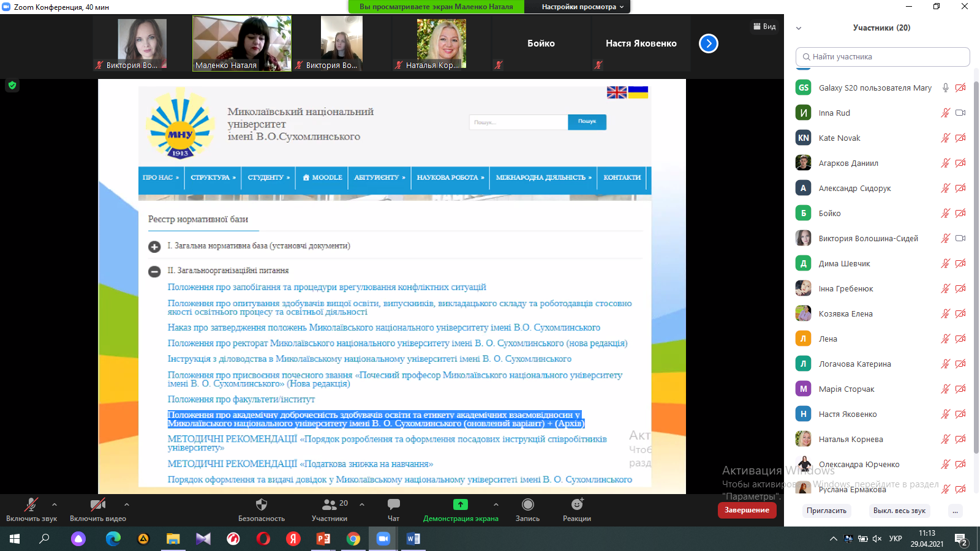The height and width of the screenshot is (551, 980).
Task: Turn on camera with Включить видео
Action: click(97, 505)
